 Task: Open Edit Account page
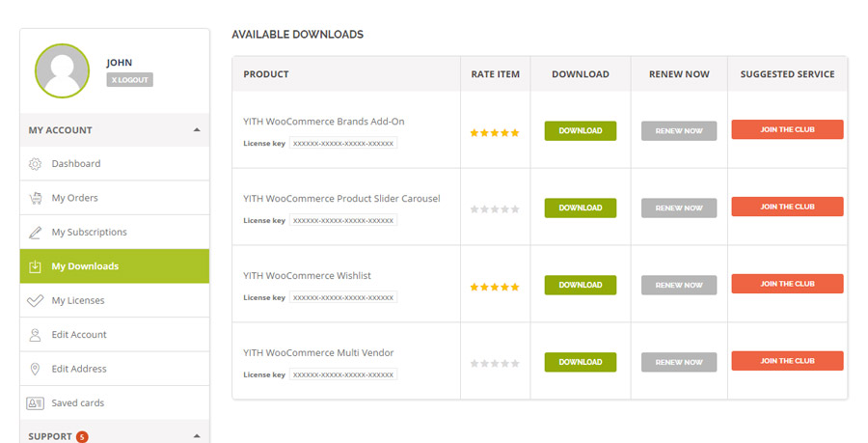pyautogui.click(x=115, y=335)
